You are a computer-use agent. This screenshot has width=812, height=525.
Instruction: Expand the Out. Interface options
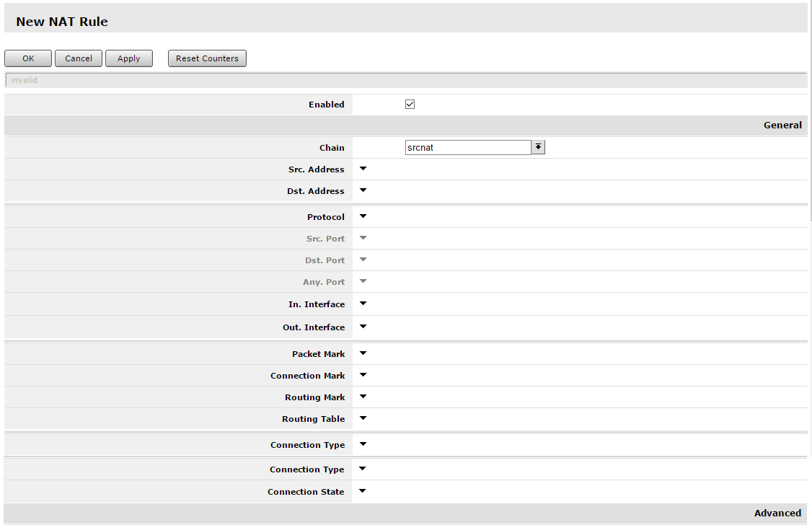(x=362, y=327)
